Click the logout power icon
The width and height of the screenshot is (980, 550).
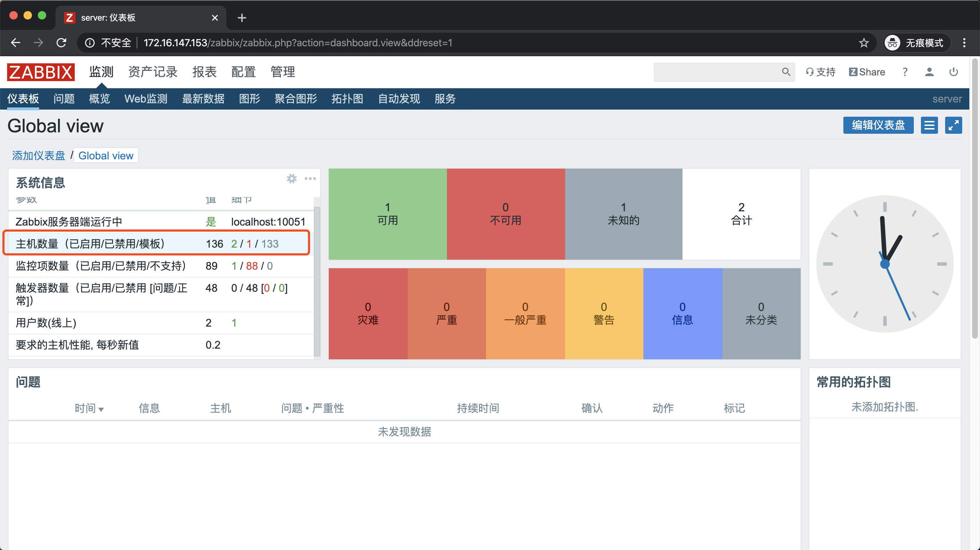point(953,72)
